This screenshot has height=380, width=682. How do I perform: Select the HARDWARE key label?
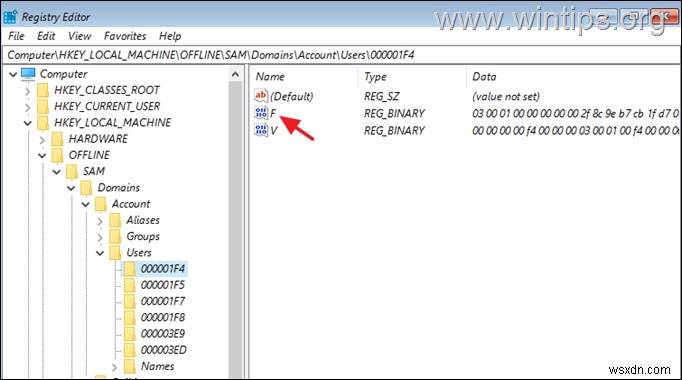pos(98,139)
